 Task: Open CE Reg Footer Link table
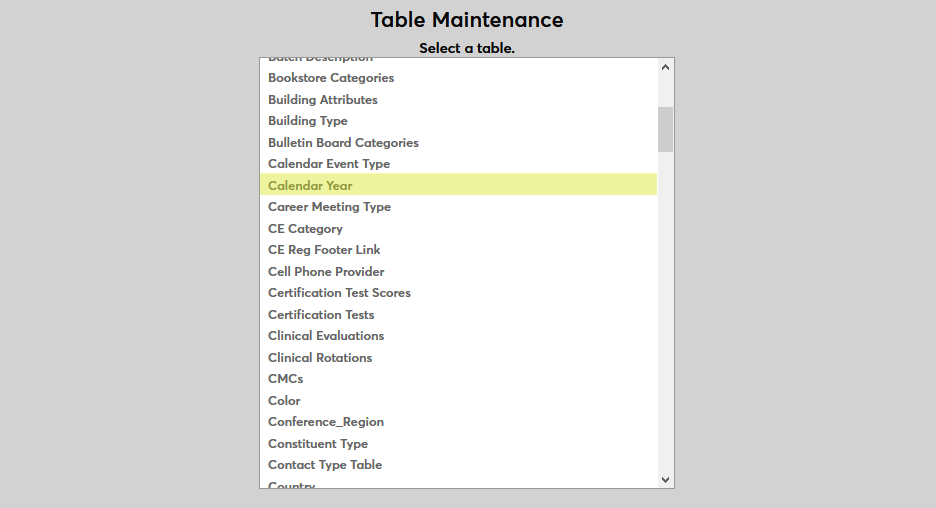point(324,250)
